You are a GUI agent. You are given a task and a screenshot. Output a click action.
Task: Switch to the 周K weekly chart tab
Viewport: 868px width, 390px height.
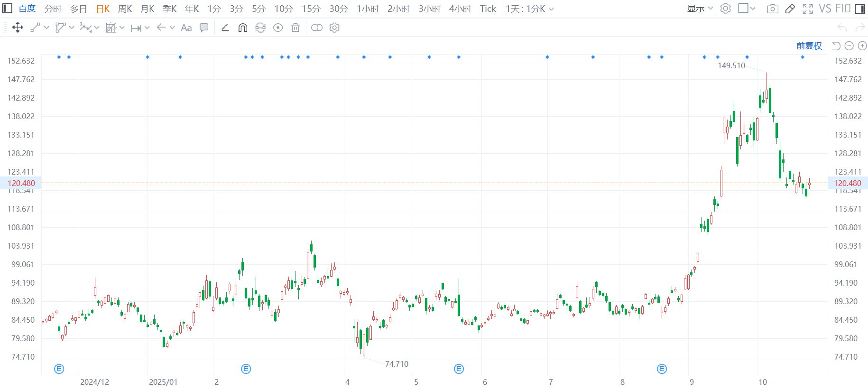125,9
